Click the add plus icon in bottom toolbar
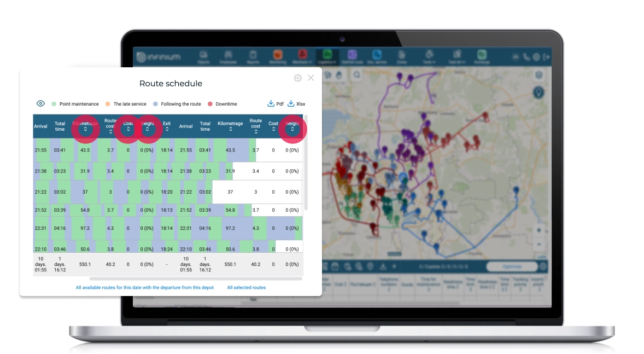The height and width of the screenshot is (354, 644). pyautogui.click(x=394, y=266)
